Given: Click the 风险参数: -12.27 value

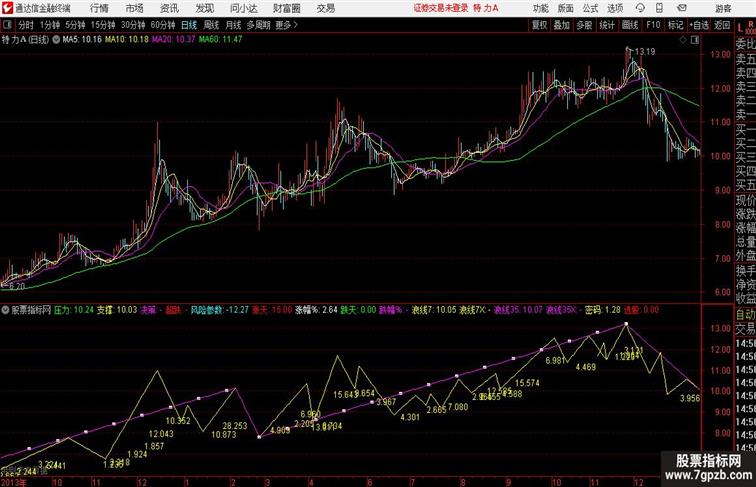Looking at the screenshot, I should point(220,310).
